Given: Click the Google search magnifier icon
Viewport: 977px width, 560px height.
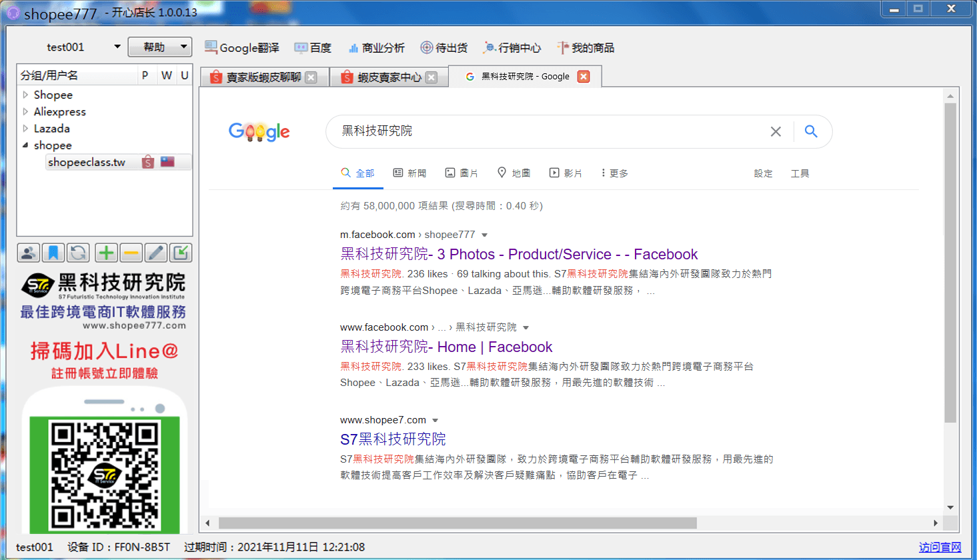Looking at the screenshot, I should point(811,131).
